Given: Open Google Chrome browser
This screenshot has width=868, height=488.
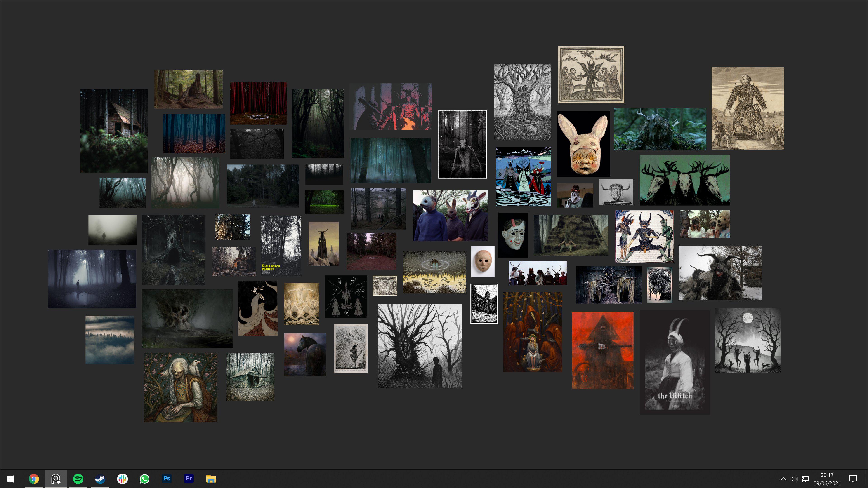Looking at the screenshot, I should tap(33, 479).
